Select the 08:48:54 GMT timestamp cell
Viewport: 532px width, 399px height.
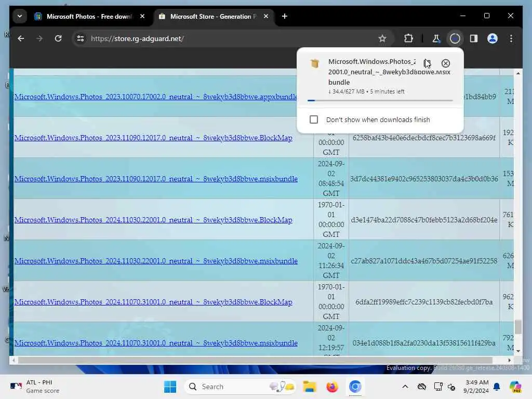tap(331, 179)
